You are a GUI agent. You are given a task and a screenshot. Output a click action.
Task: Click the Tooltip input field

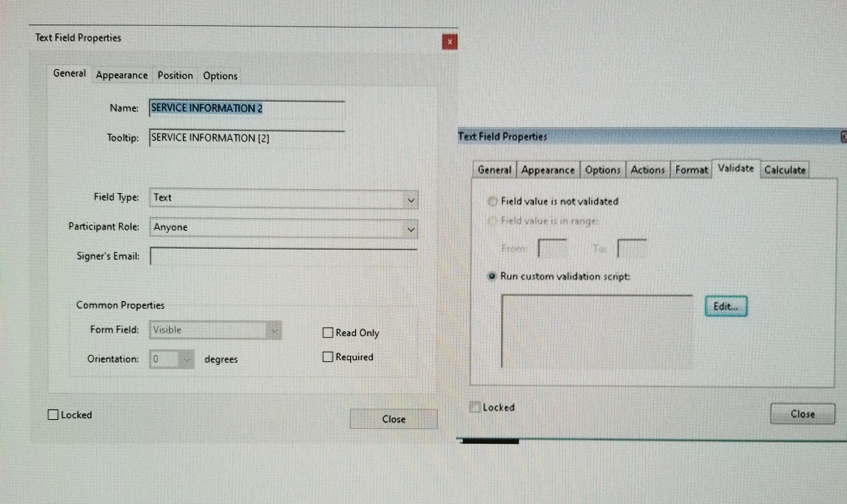(x=247, y=138)
